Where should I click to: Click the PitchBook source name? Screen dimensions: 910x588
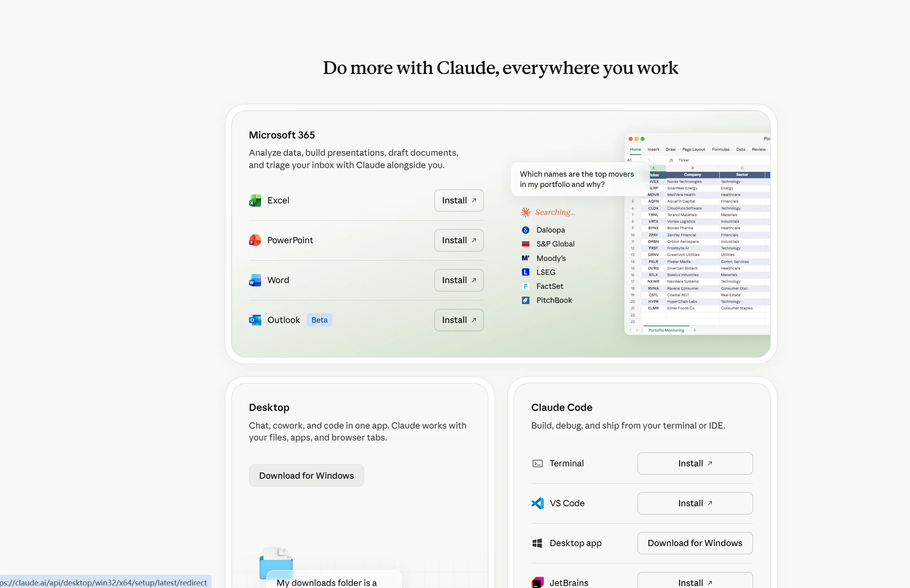point(554,300)
